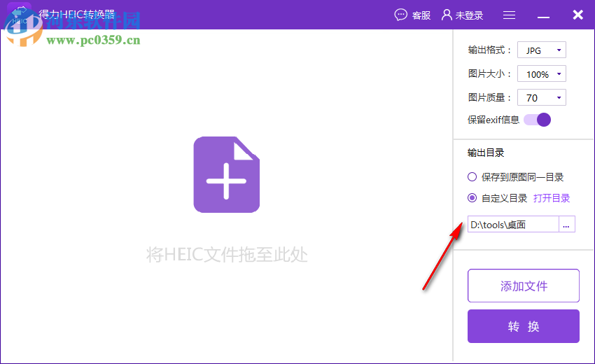Click the 将HEIC文件拖至此处 drop hint text
This screenshot has width=595, height=364.
click(227, 254)
